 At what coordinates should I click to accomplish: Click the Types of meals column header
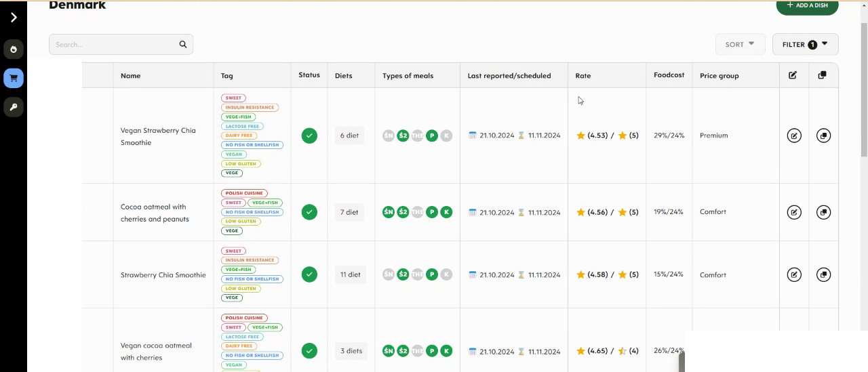click(408, 76)
